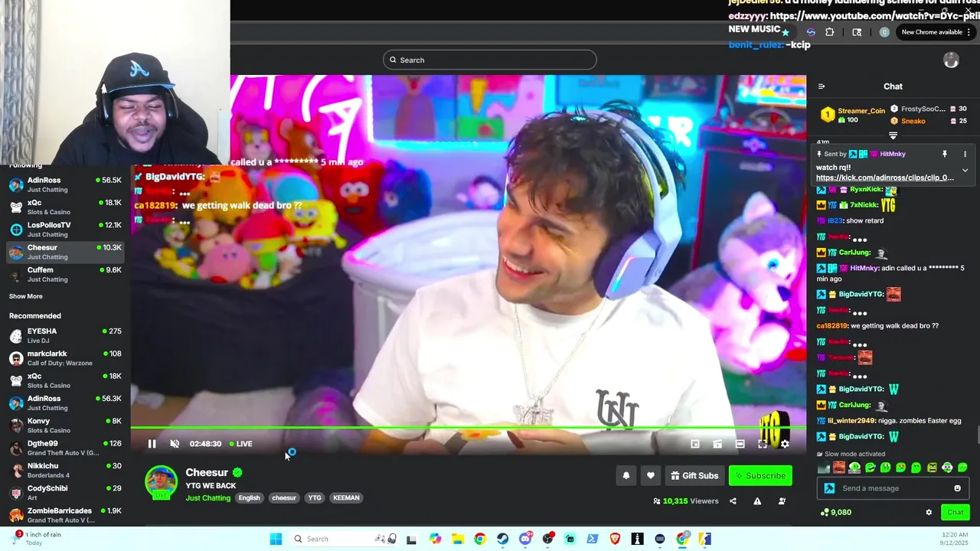The width and height of the screenshot is (980, 551).
Task: Type in Send a message field
Action: pyautogui.click(x=893, y=488)
